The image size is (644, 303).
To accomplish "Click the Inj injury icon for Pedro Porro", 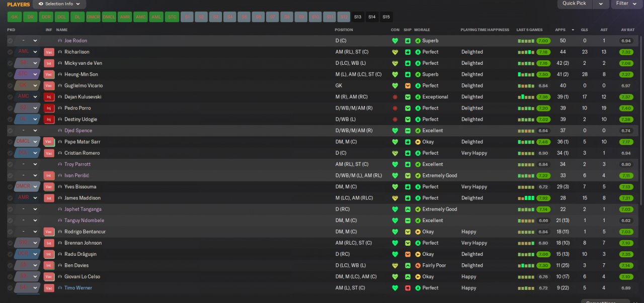I will coord(49,108).
